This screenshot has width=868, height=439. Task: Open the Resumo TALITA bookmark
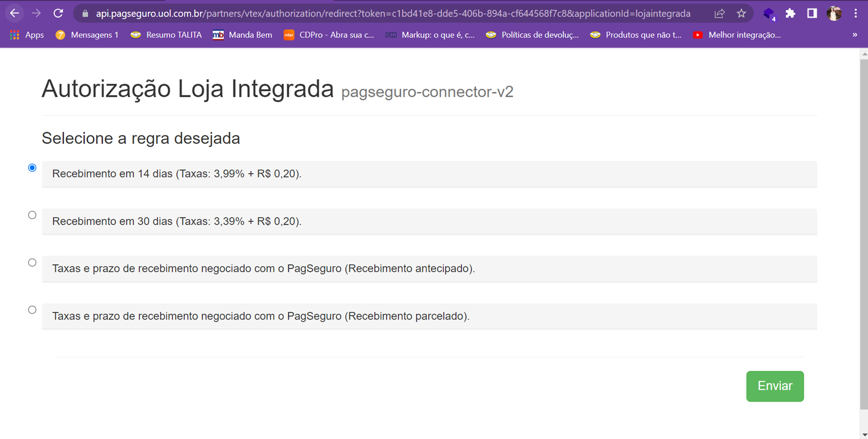click(x=166, y=35)
